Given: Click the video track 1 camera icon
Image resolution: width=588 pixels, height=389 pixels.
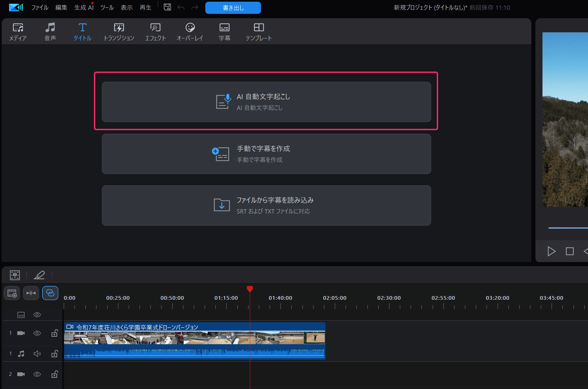Looking at the screenshot, I should click(x=21, y=333).
